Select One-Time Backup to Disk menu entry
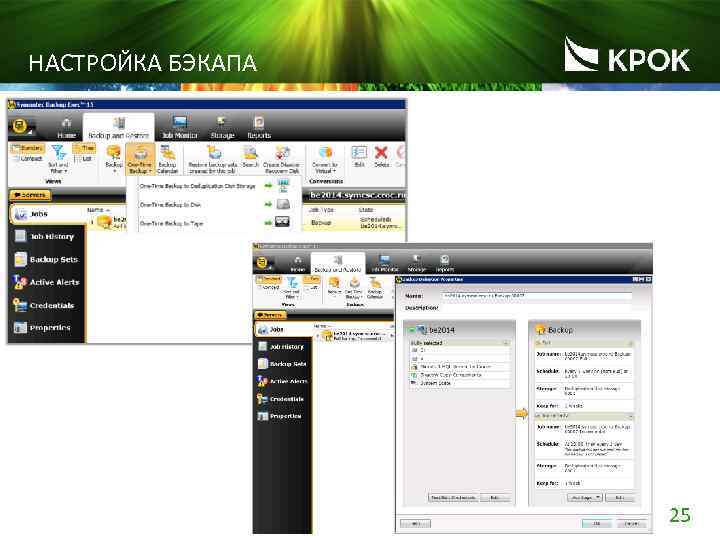The width and height of the screenshot is (720, 540). [214, 205]
